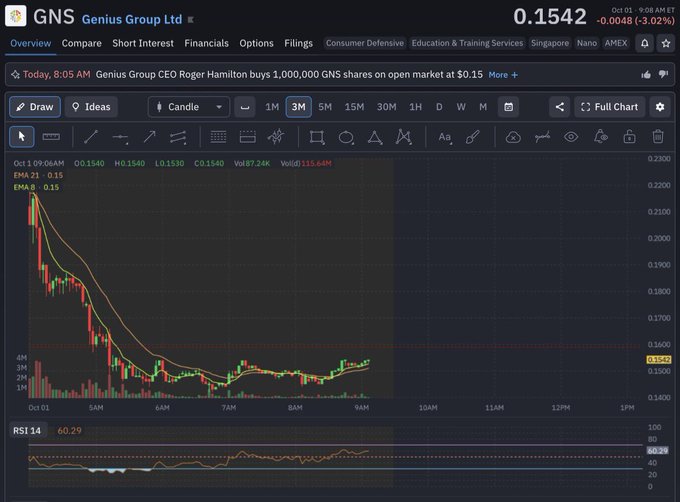Toggle drawings visibility eye icon
680x502 pixels.
[571, 137]
